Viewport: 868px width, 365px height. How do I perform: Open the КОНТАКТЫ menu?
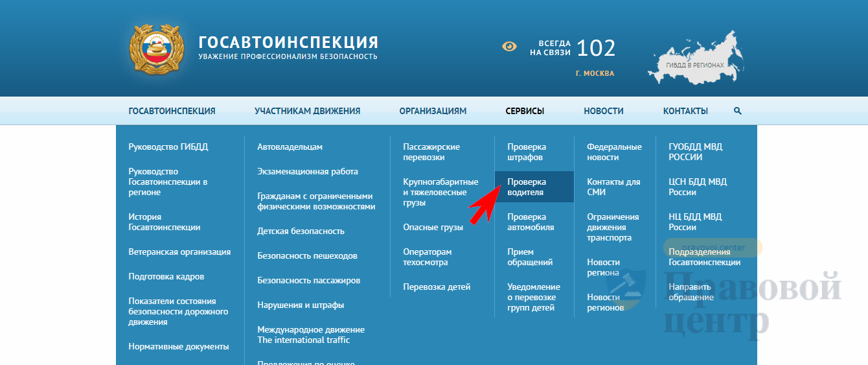coord(685,111)
